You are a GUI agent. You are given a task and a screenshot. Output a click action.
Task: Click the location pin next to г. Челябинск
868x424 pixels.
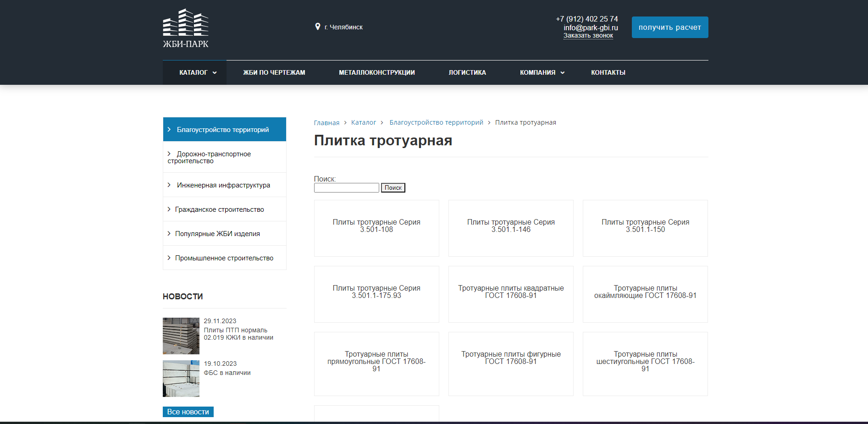pos(317,27)
